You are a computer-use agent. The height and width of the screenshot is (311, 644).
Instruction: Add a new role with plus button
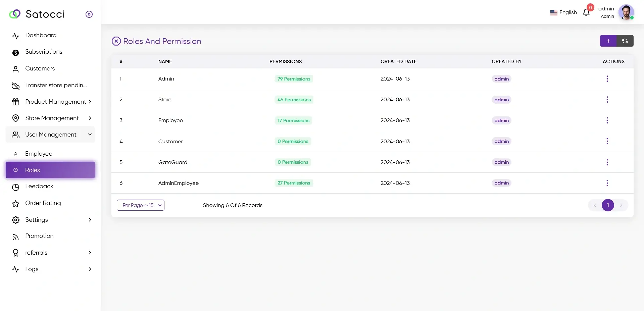608,41
